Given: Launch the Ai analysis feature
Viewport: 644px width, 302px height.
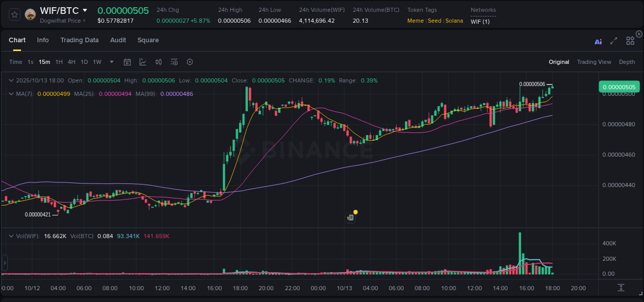Looking at the screenshot, I should pyautogui.click(x=598, y=41).
